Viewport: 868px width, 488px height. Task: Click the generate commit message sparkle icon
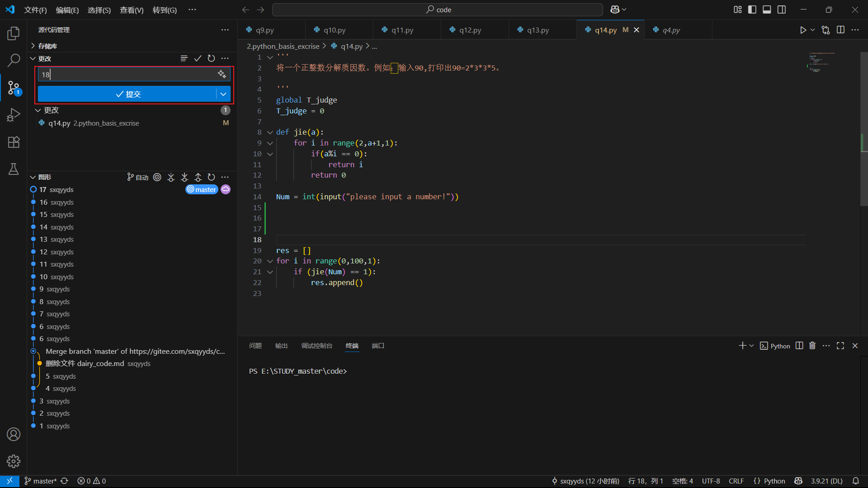click(222, 74)
